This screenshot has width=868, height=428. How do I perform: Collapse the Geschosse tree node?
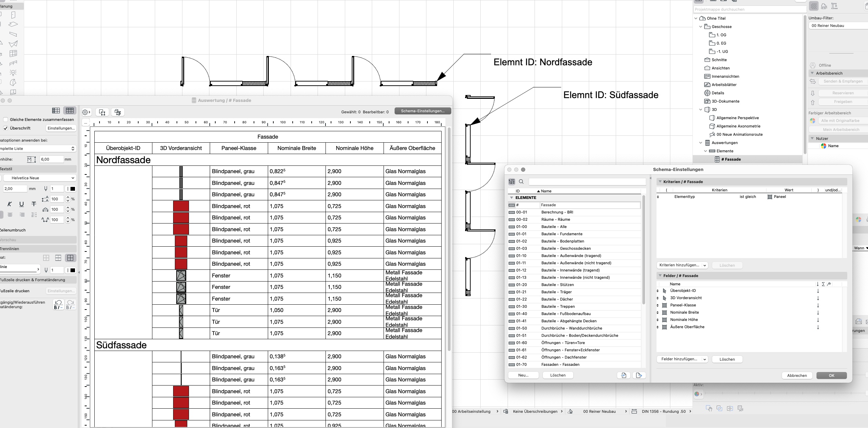[701, 27]
